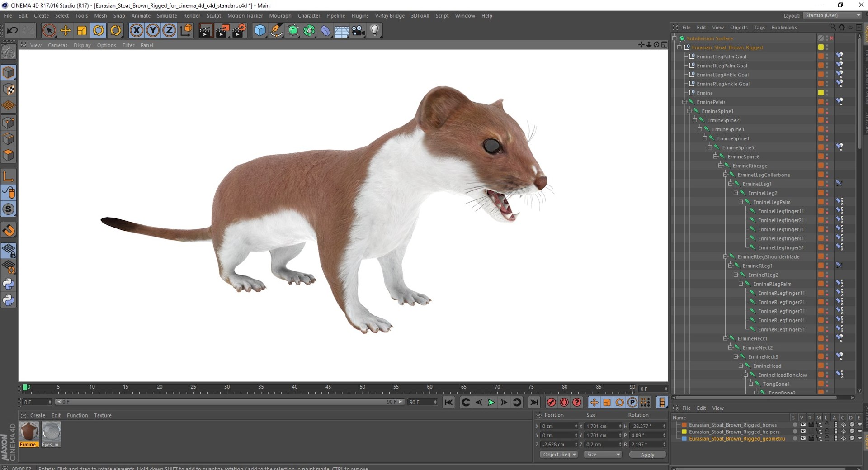Click Function in material manager
This screenshot has height=470, width=868.
[x=77, y=415]
